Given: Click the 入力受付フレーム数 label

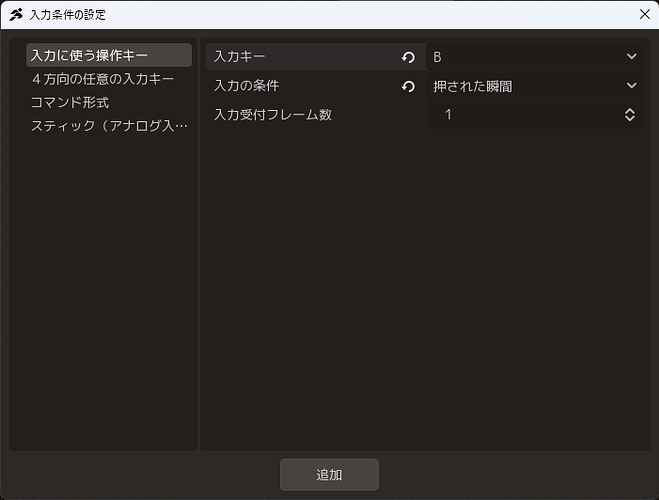Looking at the screenshot, I should 273,115.
